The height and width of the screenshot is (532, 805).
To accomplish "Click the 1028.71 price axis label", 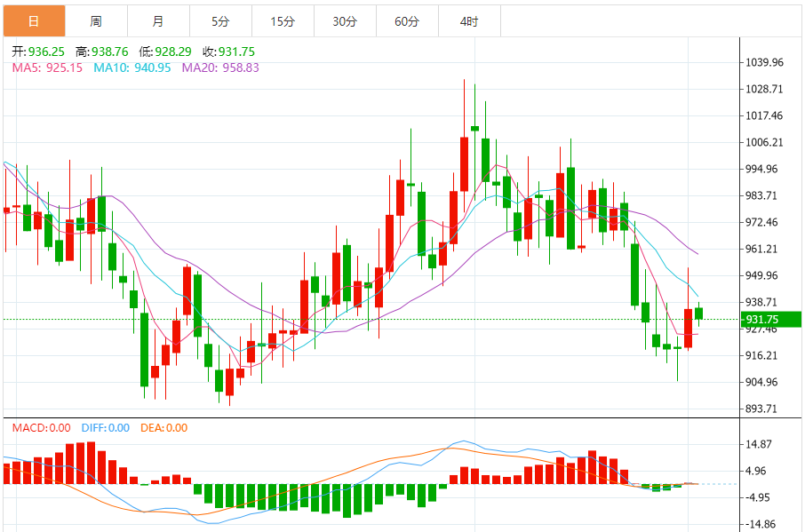I will pos(764,90).
